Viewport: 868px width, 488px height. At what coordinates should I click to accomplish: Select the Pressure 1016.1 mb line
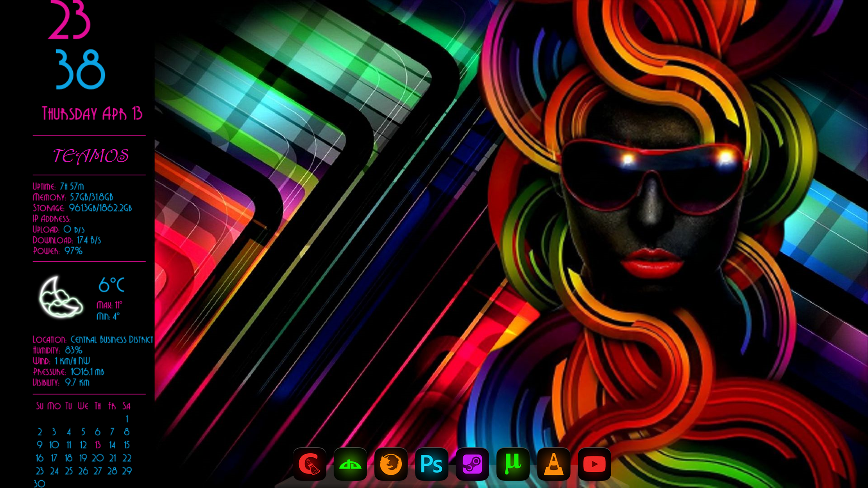(68, 371)
